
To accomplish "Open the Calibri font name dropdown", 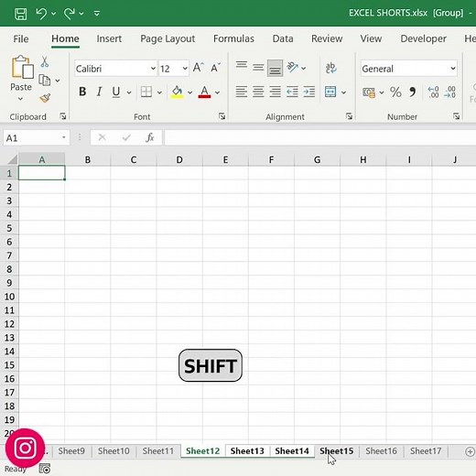I will (x=153, y=69).
